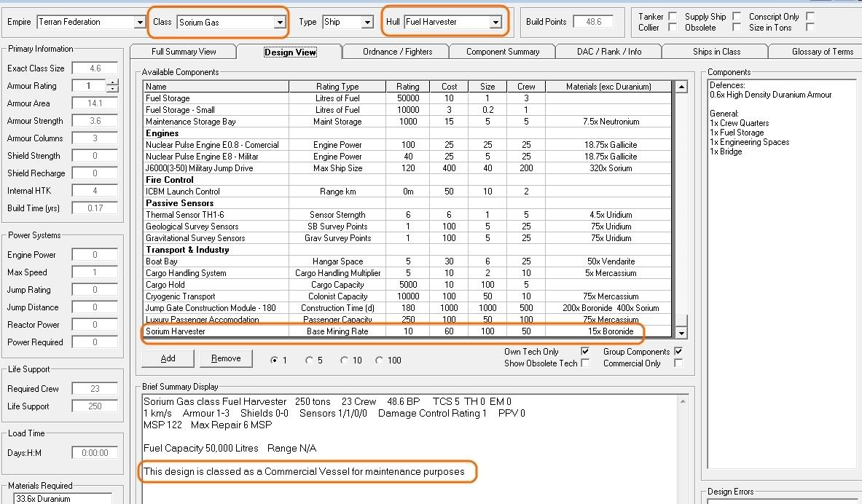Enable the Tanker checkbox
Screen dimensions: 862x504
point(673,17)
